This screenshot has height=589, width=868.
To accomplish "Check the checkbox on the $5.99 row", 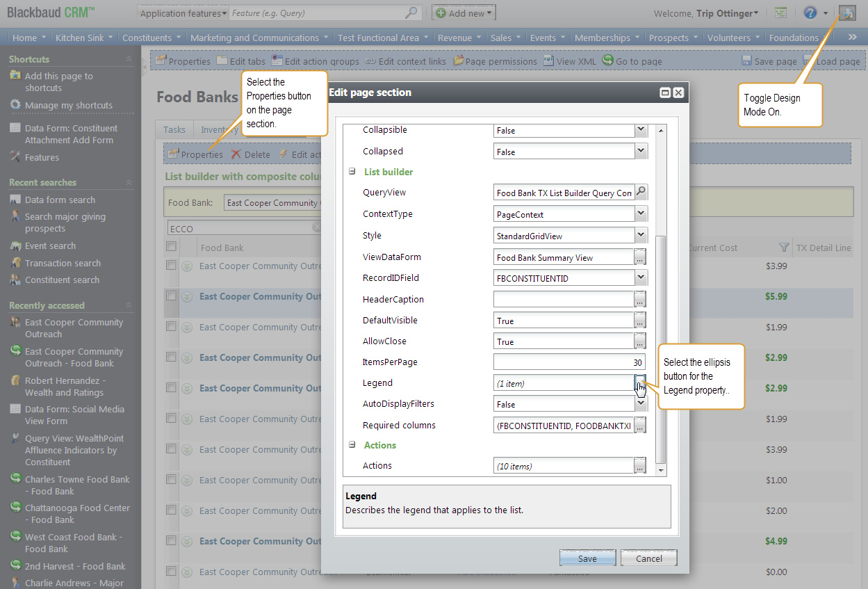I will [x=171, y=296].
